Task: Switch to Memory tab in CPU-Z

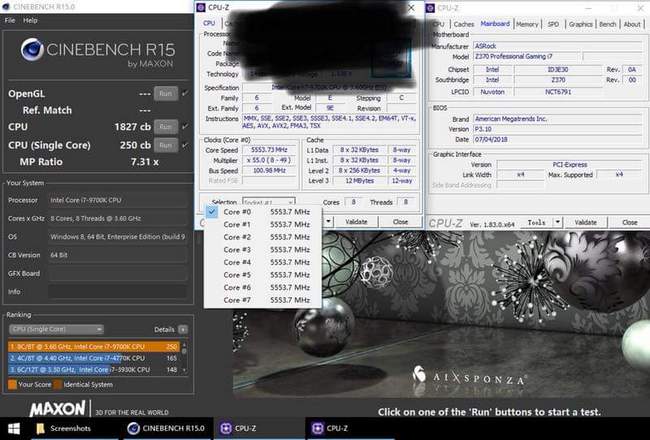Action: tap(527, 24)
